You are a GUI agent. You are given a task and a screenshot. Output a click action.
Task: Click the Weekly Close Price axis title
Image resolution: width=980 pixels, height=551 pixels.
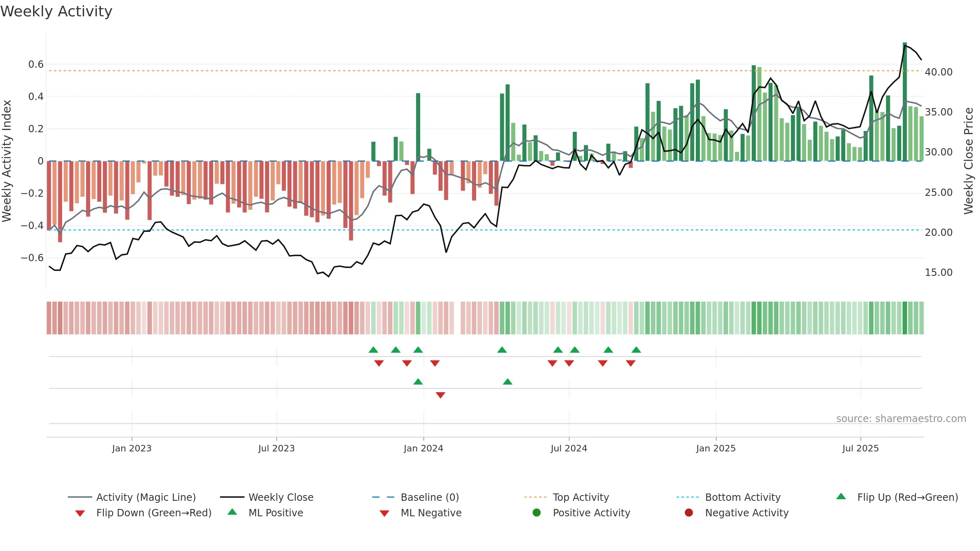[969, 161]
